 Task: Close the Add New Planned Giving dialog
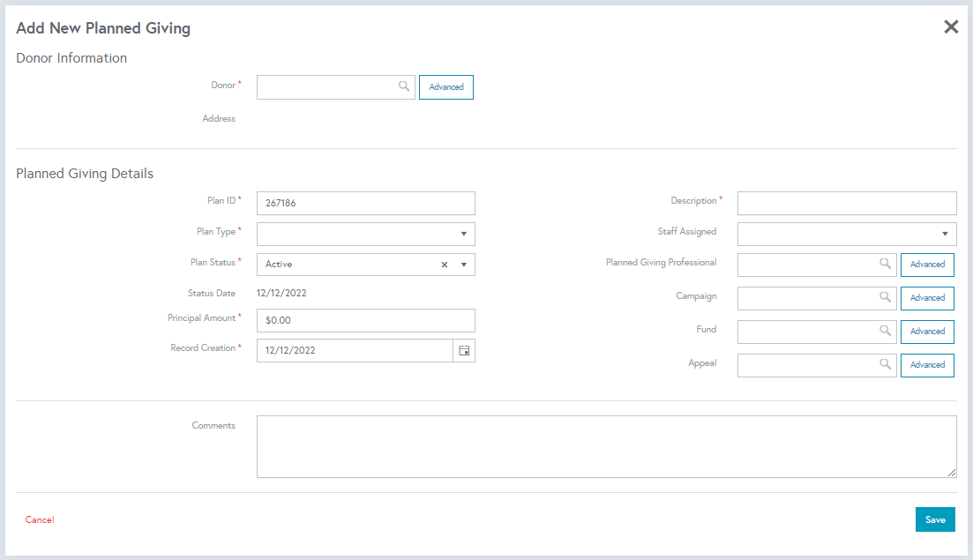point(951,26)
